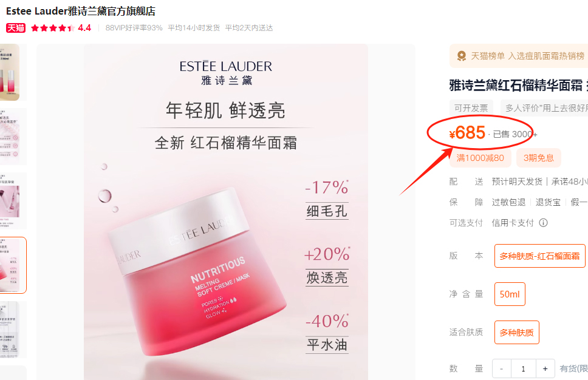
Task: Click the quantity input field
Action: click(523, 368)
